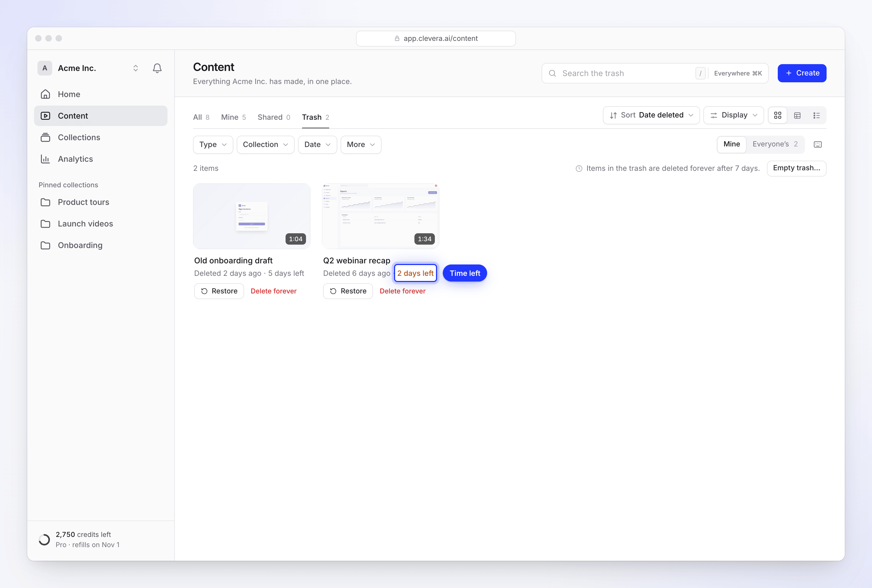The width and height of the screenshot is (872, 588).
Task: Click the Onboarding folder icon
Action: (45, 245)
